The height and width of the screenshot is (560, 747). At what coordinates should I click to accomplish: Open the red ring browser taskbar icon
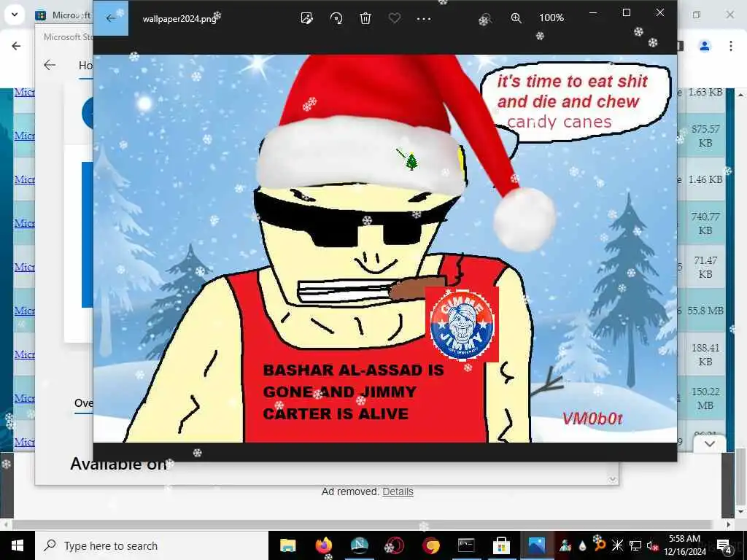click(395, 545)
